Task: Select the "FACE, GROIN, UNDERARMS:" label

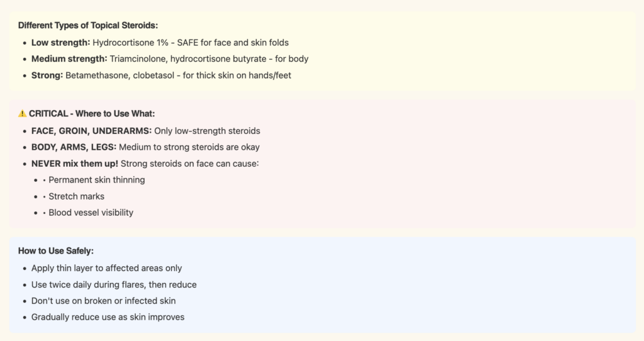Action: 91,131
